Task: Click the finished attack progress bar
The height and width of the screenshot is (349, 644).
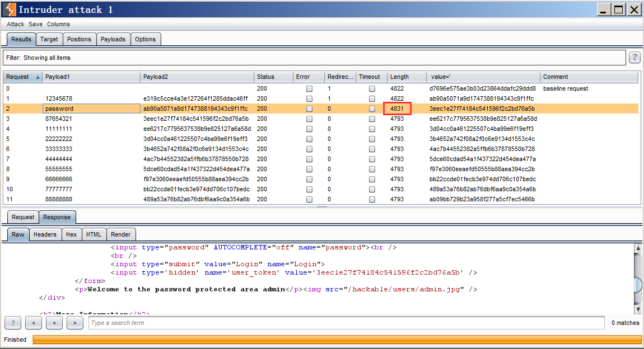Action: pyautogui.click(x=337, y=339)
